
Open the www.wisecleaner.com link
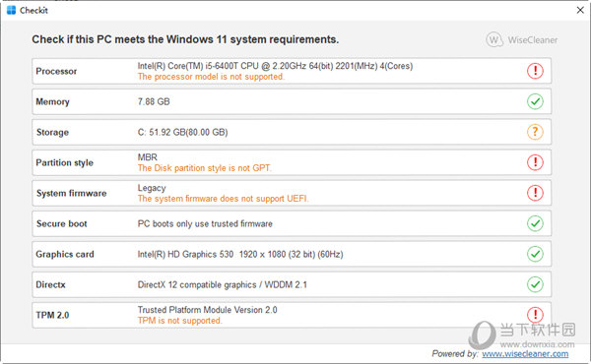(525, 354)
